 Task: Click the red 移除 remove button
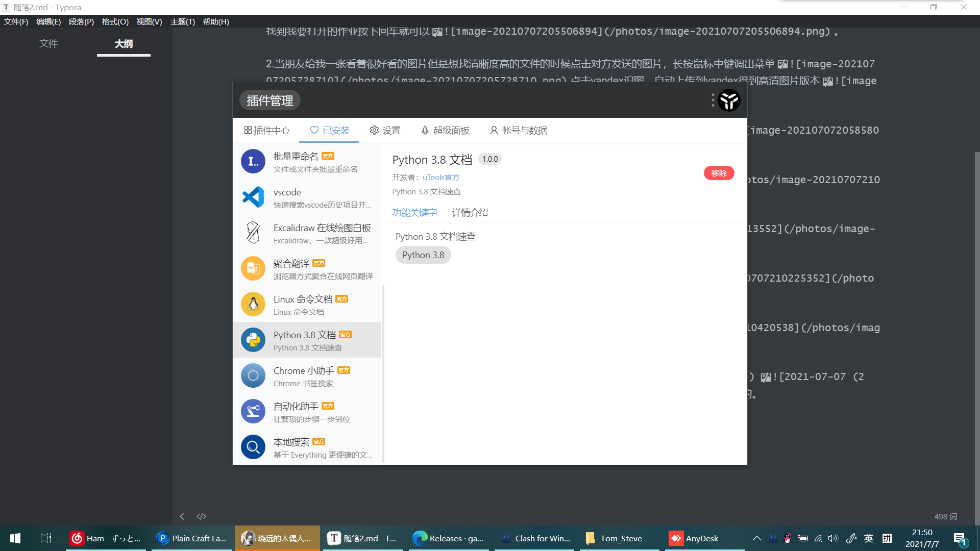click(x=719, y=173)
